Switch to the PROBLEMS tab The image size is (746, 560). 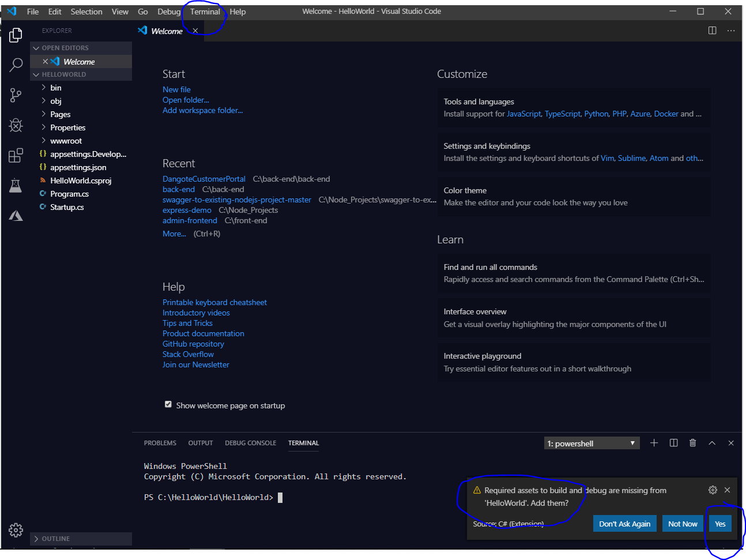tap(160, 442)
